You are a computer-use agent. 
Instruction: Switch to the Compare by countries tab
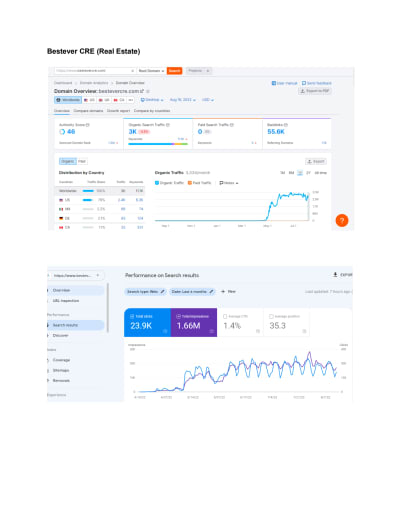click(152, 111)
